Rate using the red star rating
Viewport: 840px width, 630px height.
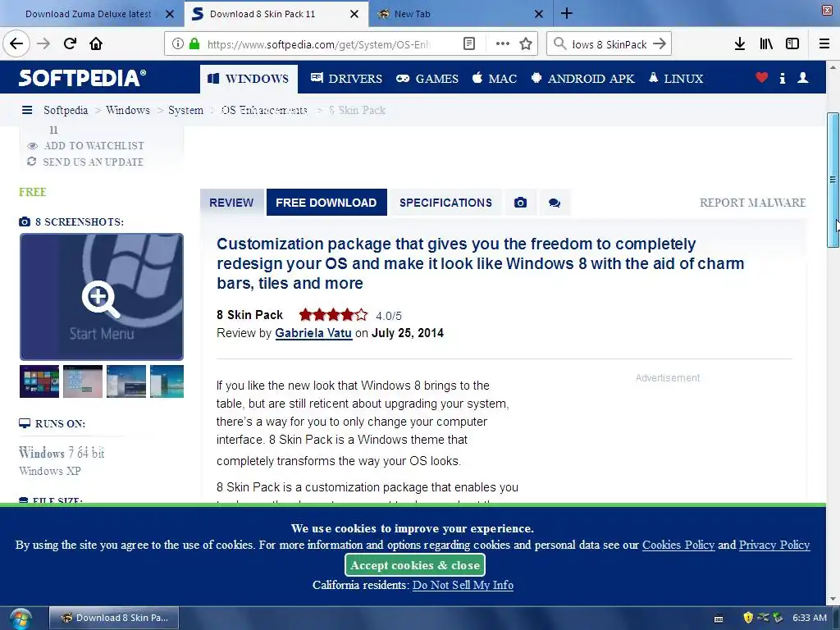(333, 314)
